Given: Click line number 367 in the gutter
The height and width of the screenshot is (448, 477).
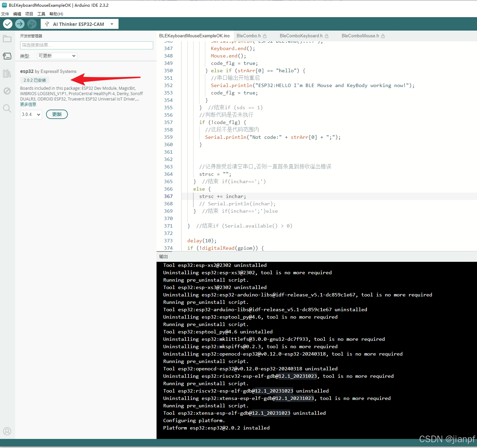Looking at the screenshot, I should click(x=168, y=196).
